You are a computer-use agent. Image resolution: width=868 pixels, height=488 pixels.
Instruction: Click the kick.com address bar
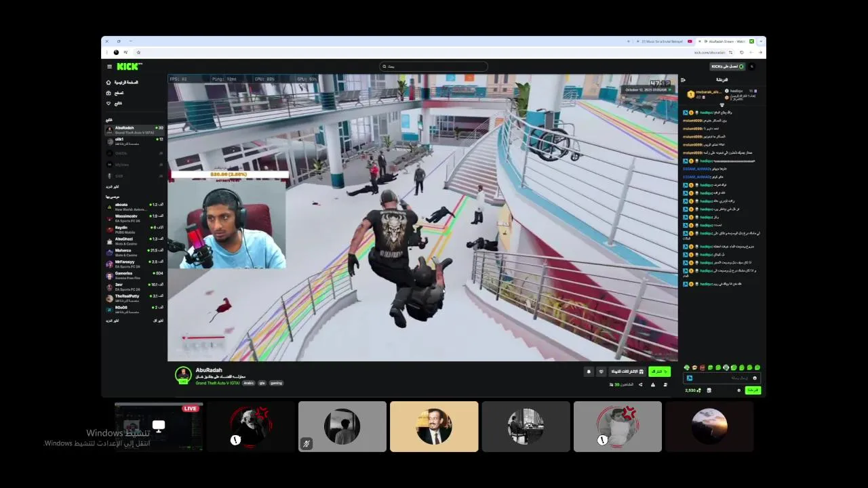pyautogui.click(x=709, y=52)
